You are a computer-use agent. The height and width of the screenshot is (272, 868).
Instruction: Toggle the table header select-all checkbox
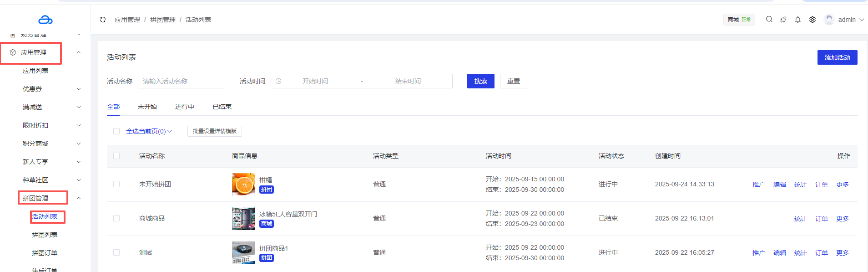coord(116,156)
